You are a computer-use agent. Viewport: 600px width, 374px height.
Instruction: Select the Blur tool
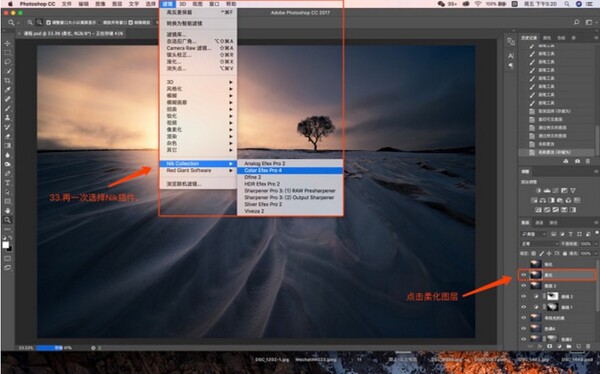click(x=7, y=155)
